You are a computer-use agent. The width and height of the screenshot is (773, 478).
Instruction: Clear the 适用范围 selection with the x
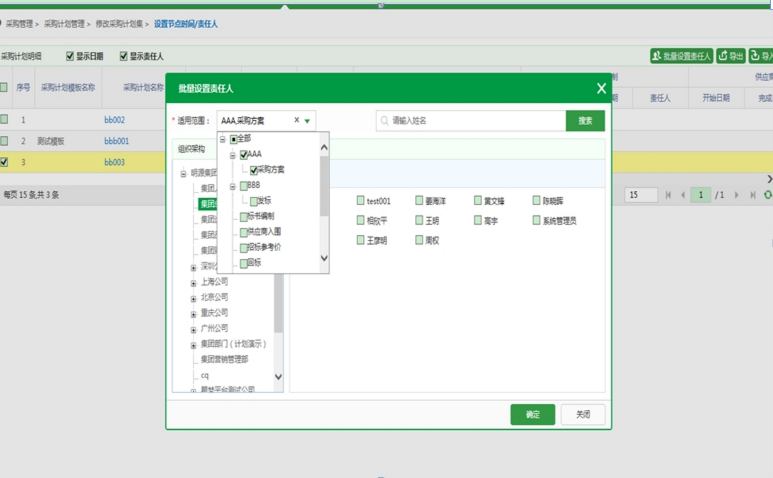point(296,120)
